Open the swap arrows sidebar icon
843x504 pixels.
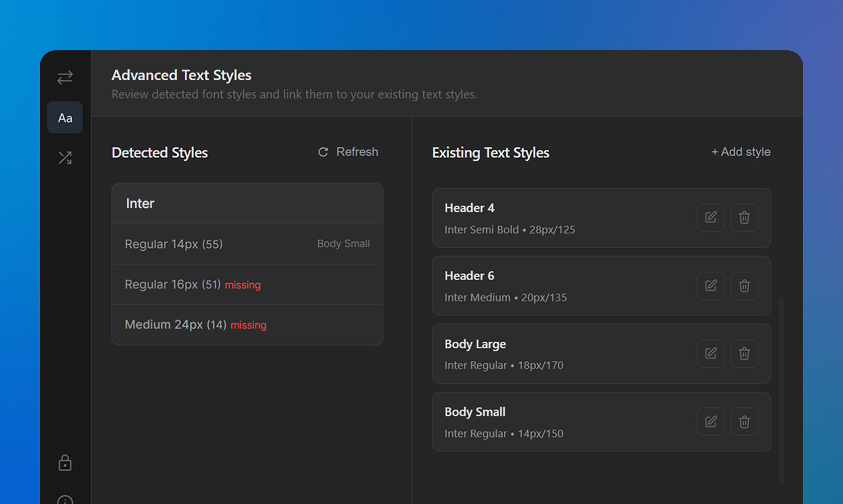pos(65,78)
